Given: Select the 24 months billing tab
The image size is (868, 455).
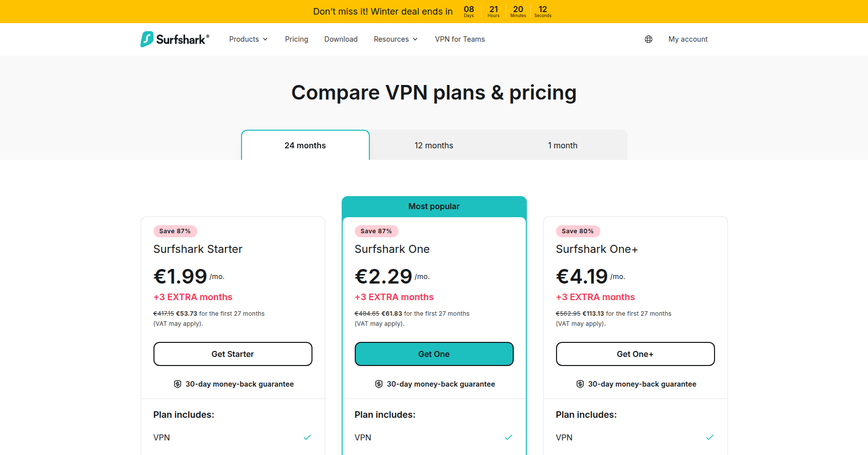Looking at the screenshot, I should [305, 145].
